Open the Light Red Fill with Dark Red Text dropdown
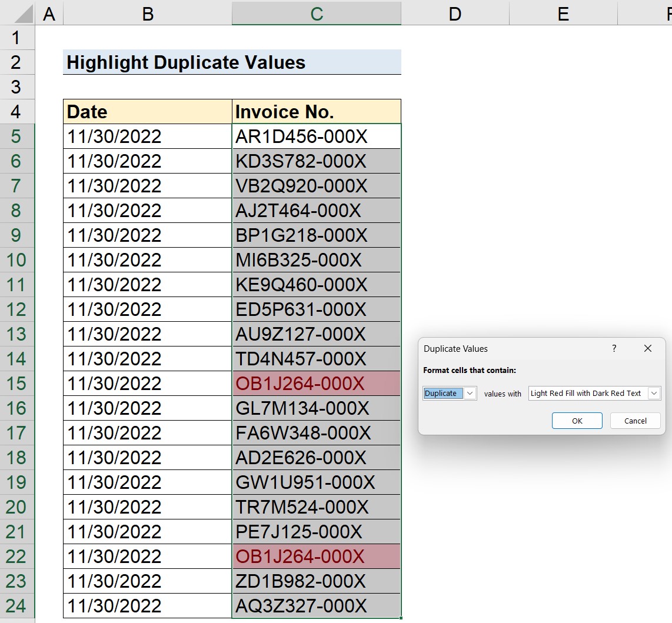 [654, 393]
